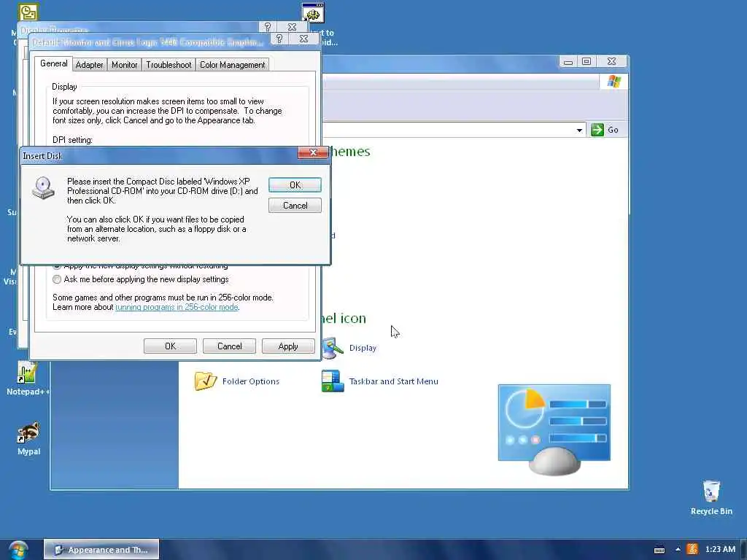Screen dimensions: 747x560
Task: Click OK in the monitor properties dialog
Action: click(170, 346)
